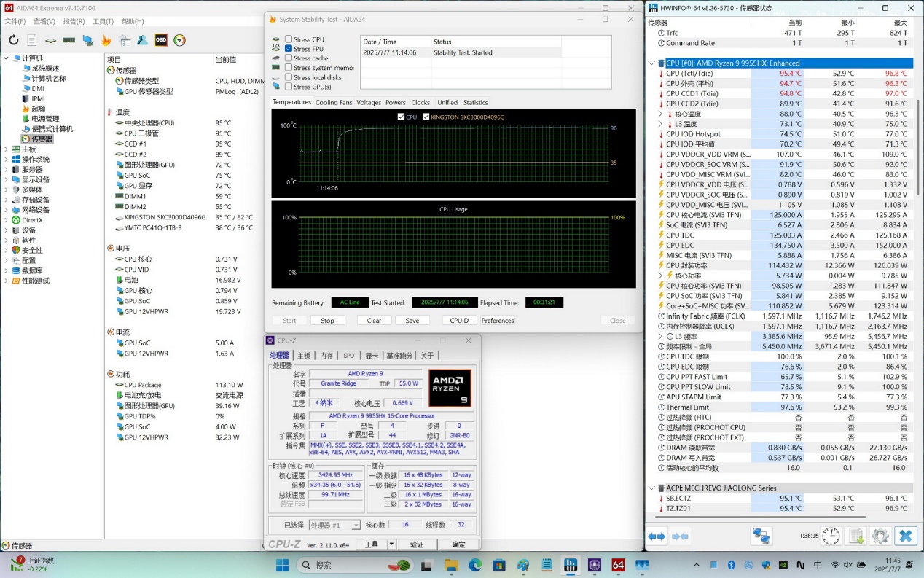Expand the 操作系统 tree node
The width and height of the screenshot is (924, 578).
tap(7, 159)
